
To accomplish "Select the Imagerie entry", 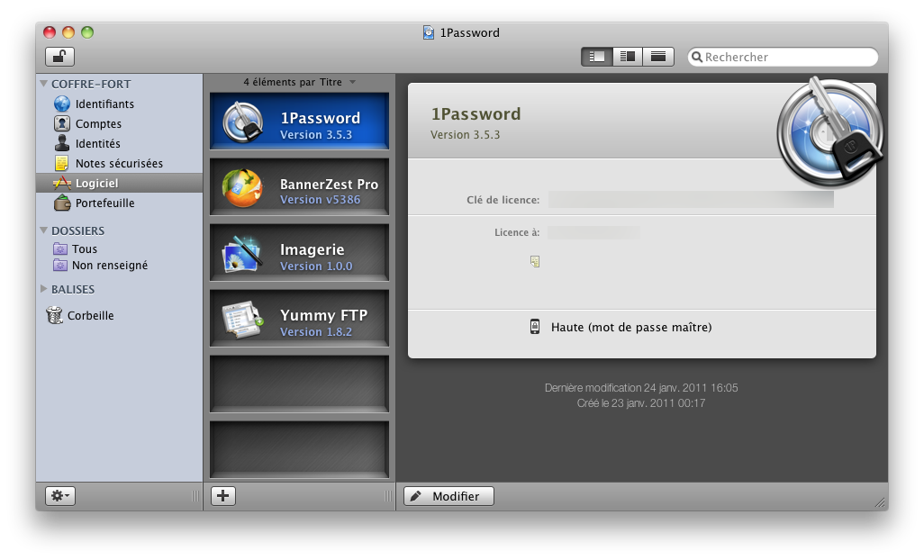I will click(x=299, y=253).
